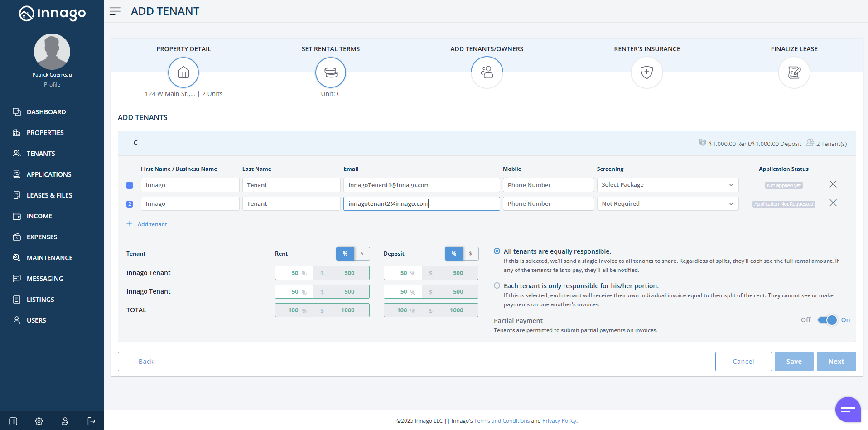This screenshot has height=430, width=868.
Task: Go to Leases & Files in sidebar
Action: coord(49,195)
